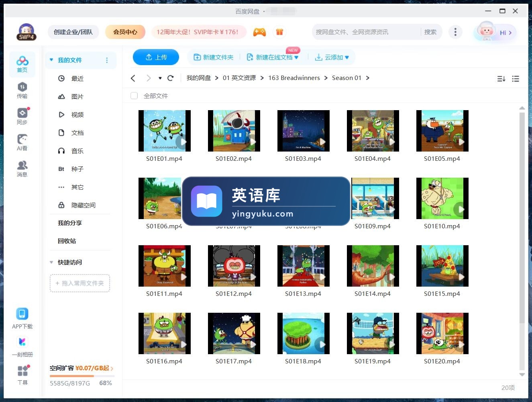
Task: Collapse the 我的文件 tree section
Action: pyautogui.click(x=51, y=60)
